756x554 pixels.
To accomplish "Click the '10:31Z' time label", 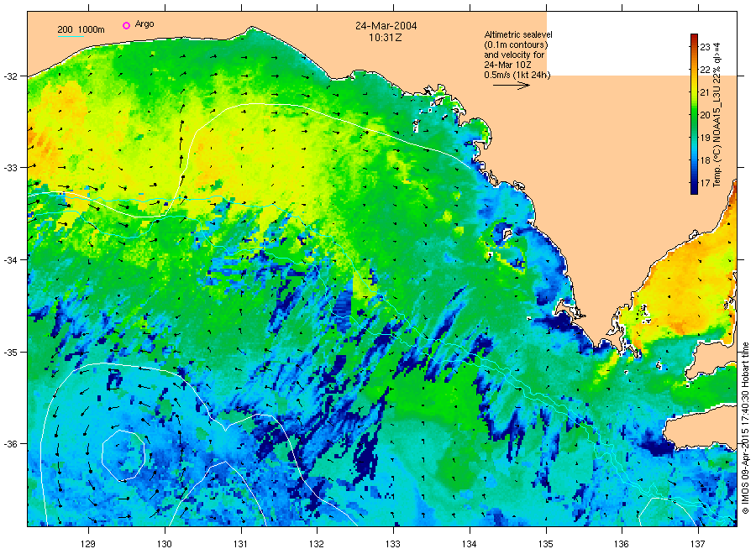I will pyautogui.click(x=386, y=38).
